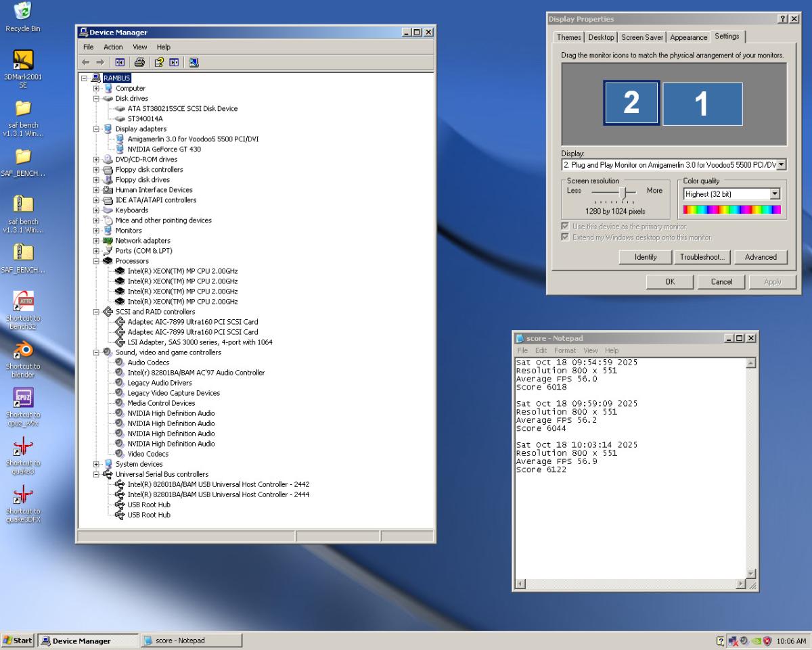812x650 pixels.
Task: Select the Shortcut to blender desktop icon
Action: coord(23,350)
